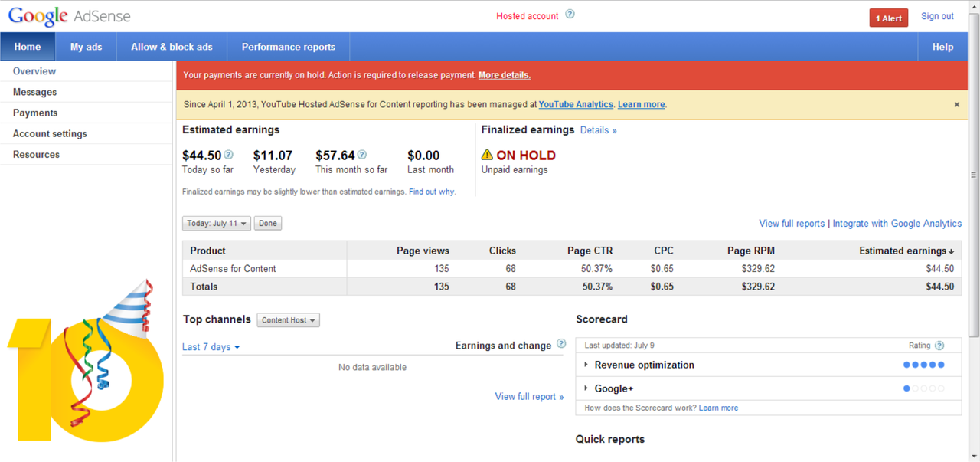Click the $11.07 Yesterday amount
Image resolution: width=980 pixels, height=462 pixels.
pos(273,156)
